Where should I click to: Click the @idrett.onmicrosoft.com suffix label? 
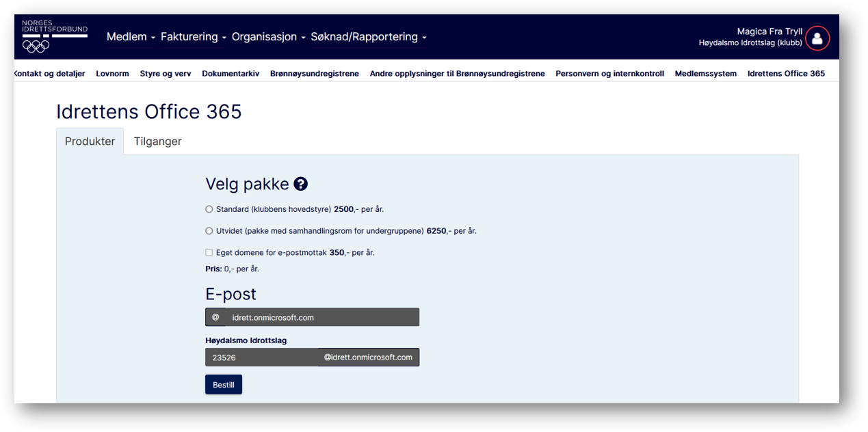pyautogui.click(x=369, y=357)
